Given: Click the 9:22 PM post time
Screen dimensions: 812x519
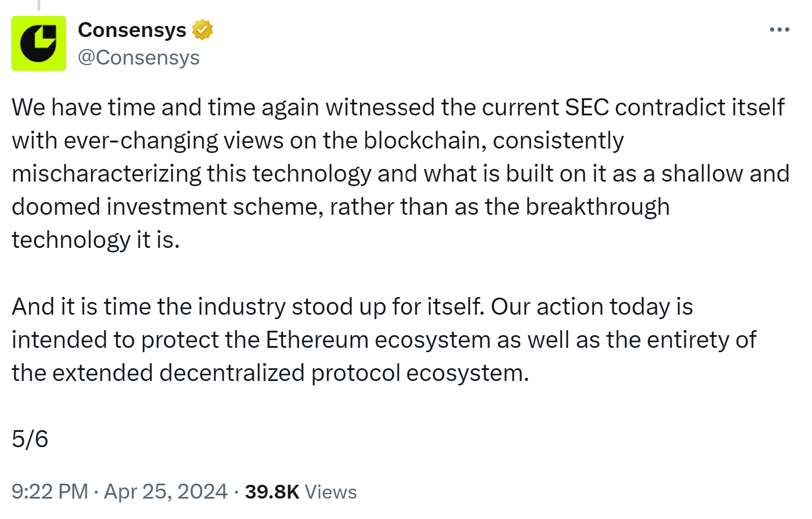Looking at the screenshot, I should 50,491.
